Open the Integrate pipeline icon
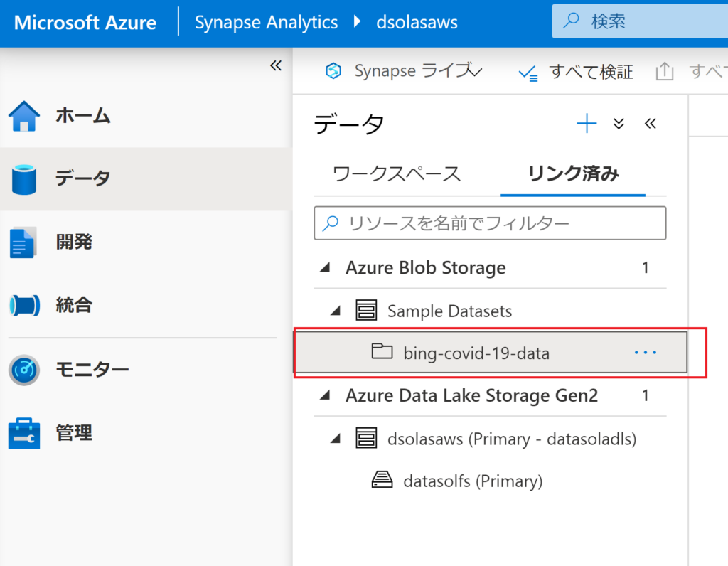 pos(24,306)
